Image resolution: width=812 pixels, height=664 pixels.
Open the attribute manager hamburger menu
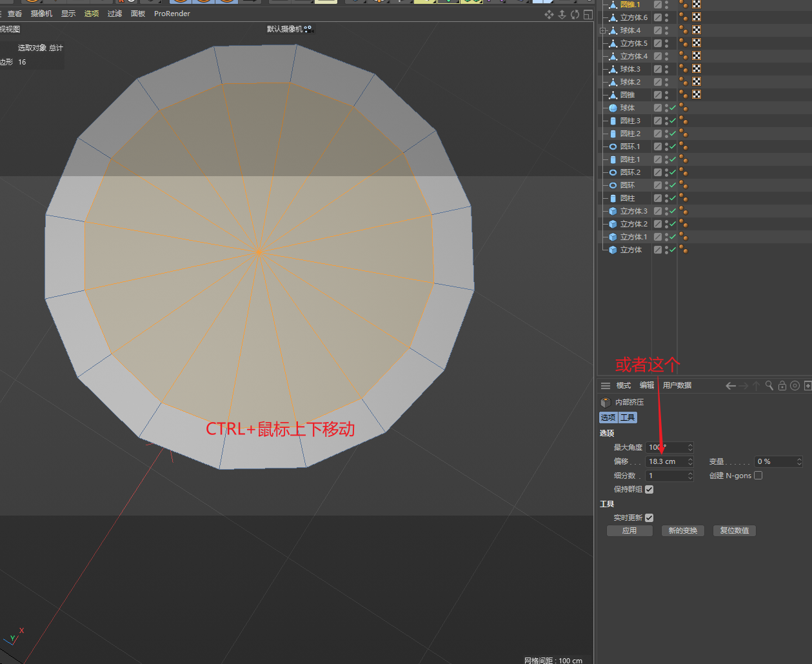coord(605,385)
